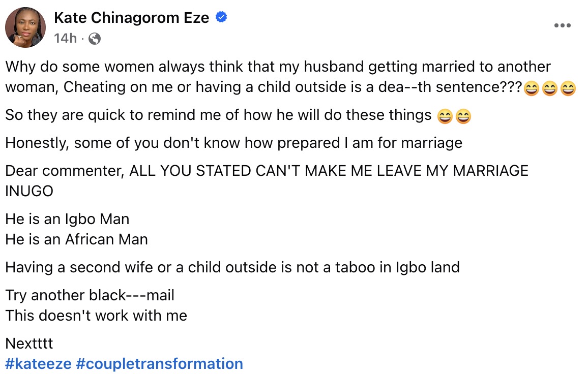Click the "Nextttt" text line

[29, 344]
